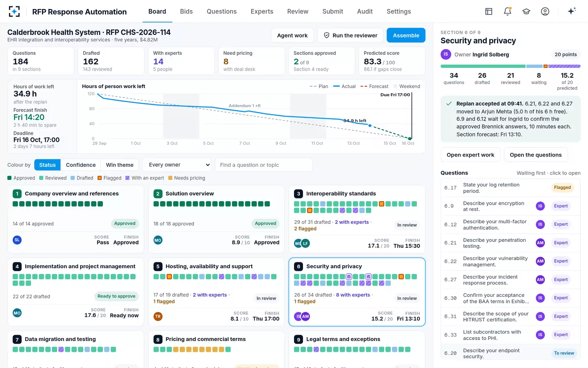Click the Data migration and testing title
The width and height of the screenshot is (588, 368).
(60, 339)
